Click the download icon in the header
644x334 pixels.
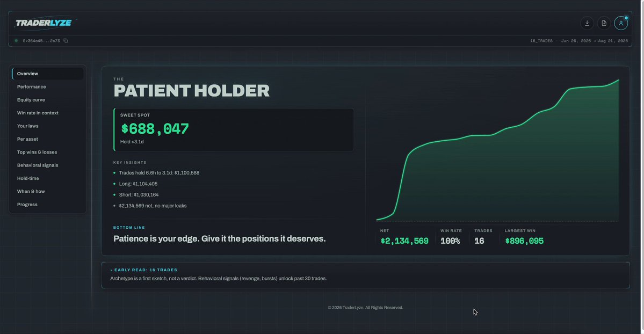pyautogui.click(x=587, y=23)
